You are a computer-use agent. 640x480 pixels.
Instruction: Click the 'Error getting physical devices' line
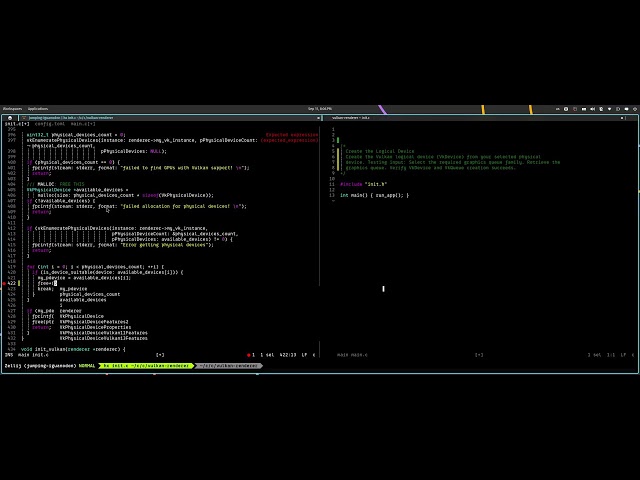point(123,244)
